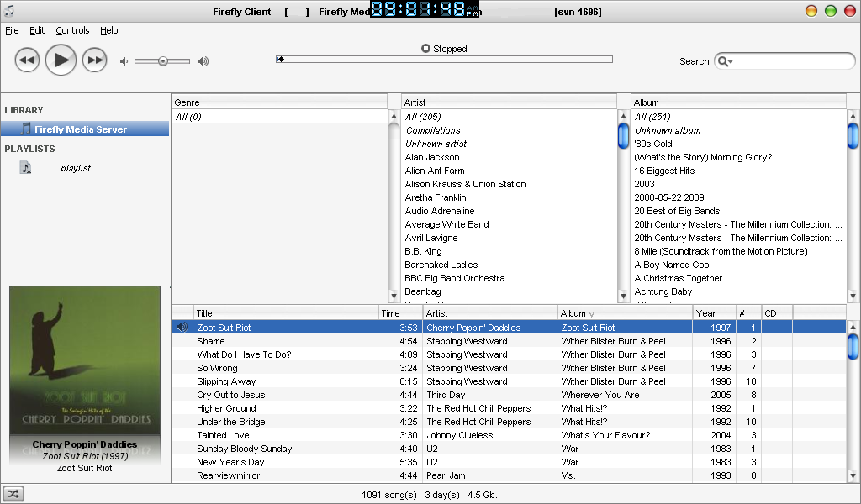Open the Help menu

pos(108,30)
